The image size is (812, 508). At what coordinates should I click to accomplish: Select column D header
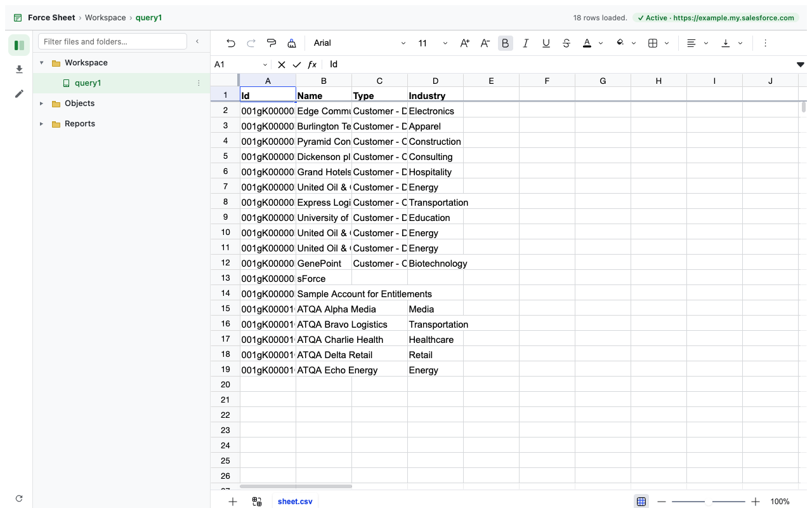tap(435, 81)
